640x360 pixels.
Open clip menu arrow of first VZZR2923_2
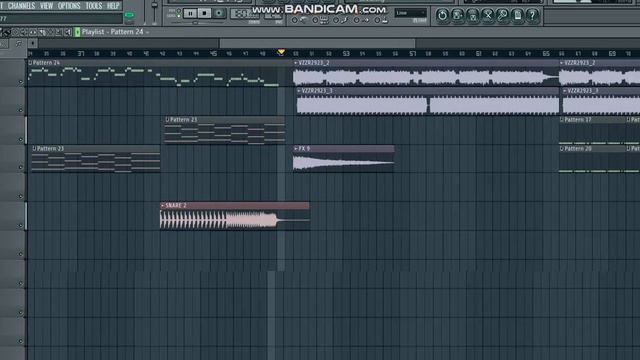(x=296, y=63)
